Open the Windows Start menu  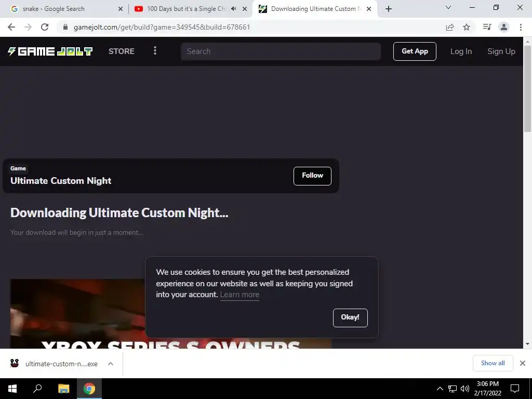[12, 389]
